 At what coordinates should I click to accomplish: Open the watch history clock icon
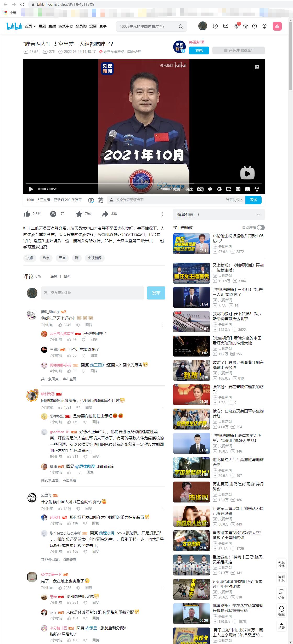255,26
